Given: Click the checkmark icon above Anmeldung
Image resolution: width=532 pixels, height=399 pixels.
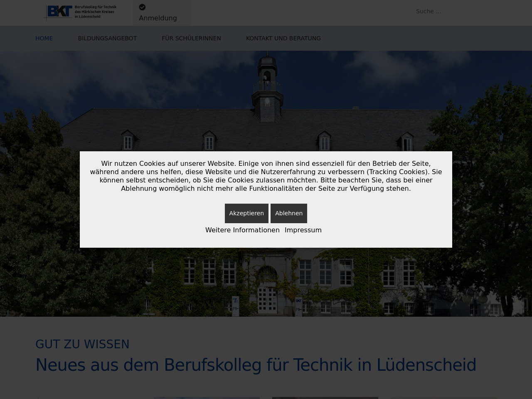Looking at the screenshot, I should pos(142,7).
